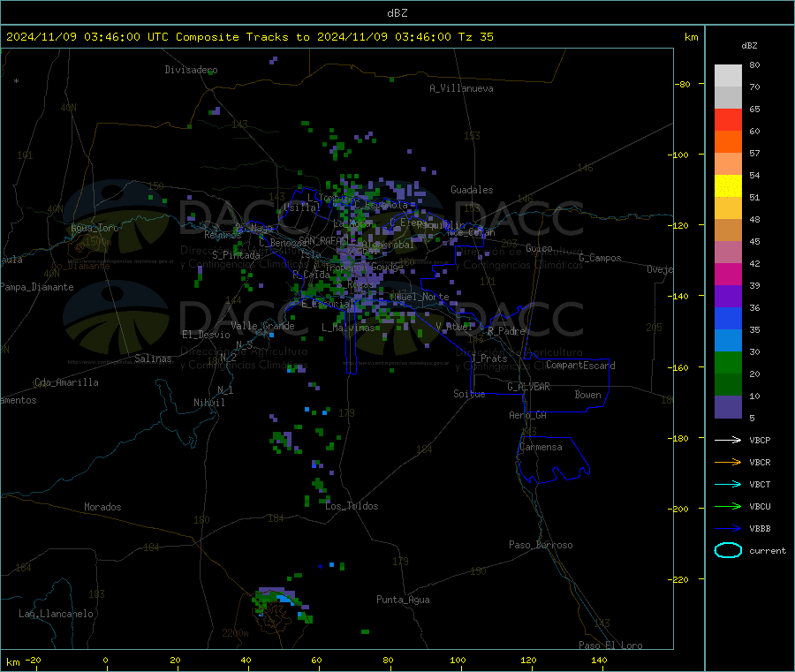This screenshot has width=795, height=672.
Task: Click the Agua_Toro place label
Action: coord(95,228)
